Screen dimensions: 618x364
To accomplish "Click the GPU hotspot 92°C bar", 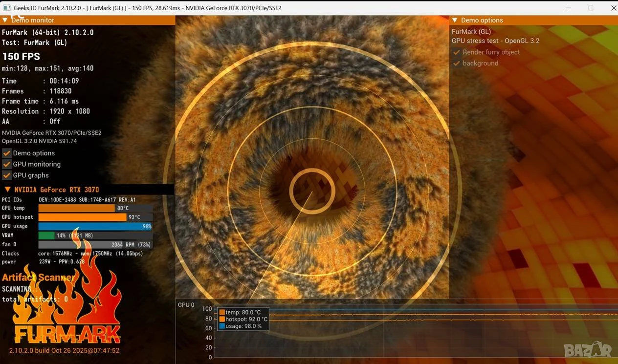I will [82, 217].
